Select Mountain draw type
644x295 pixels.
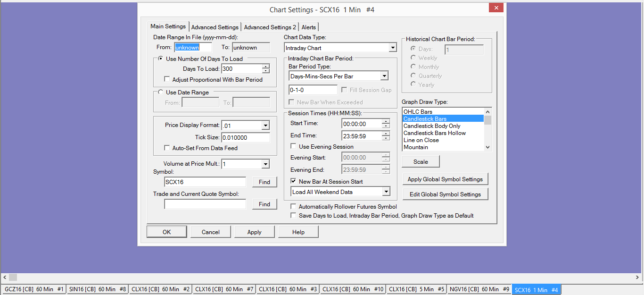pyautogui.click(x=443, y=147)
